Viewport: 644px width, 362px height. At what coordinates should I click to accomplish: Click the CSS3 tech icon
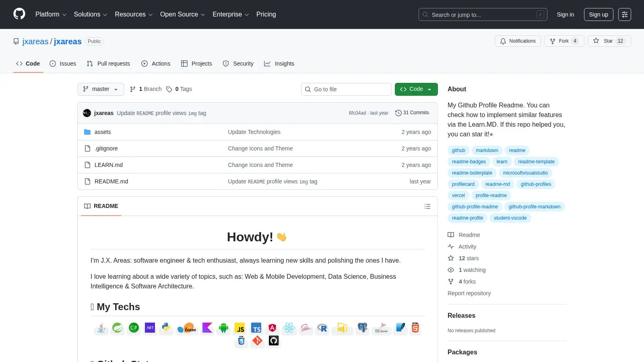(241, 341)
